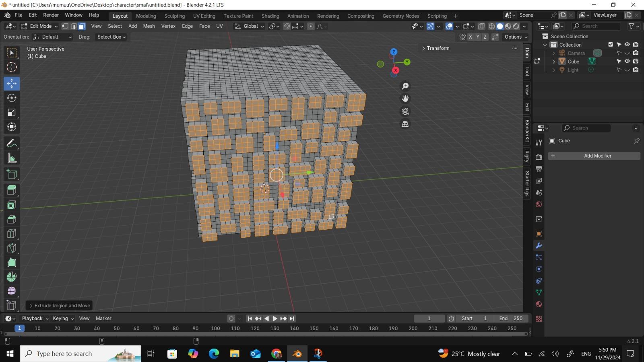This screenshot has width=644, height=362.
Task: Open Render properties tab icon
Action: coord(539,157)
